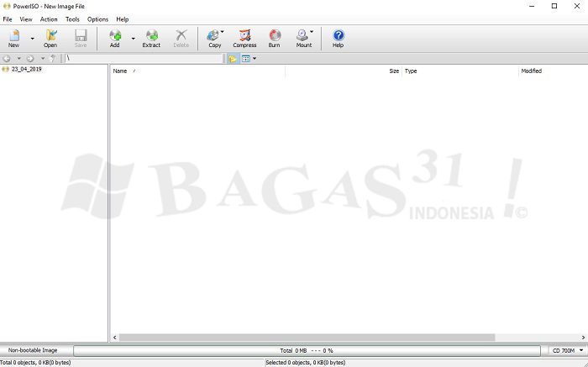Click the list view mode icon

(x=246, y=59)
